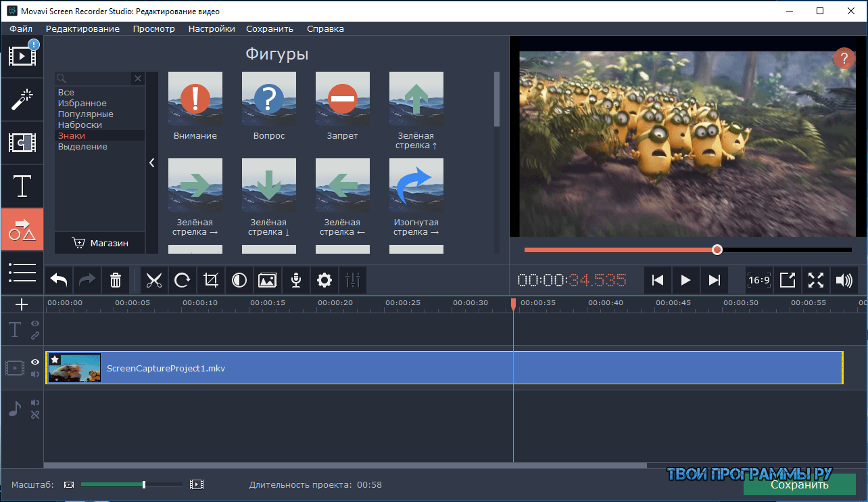Select the ScreenCaptureProject1.mkv clip on timeline
Screen dimensions: 868x502
(x=445, y=368)
